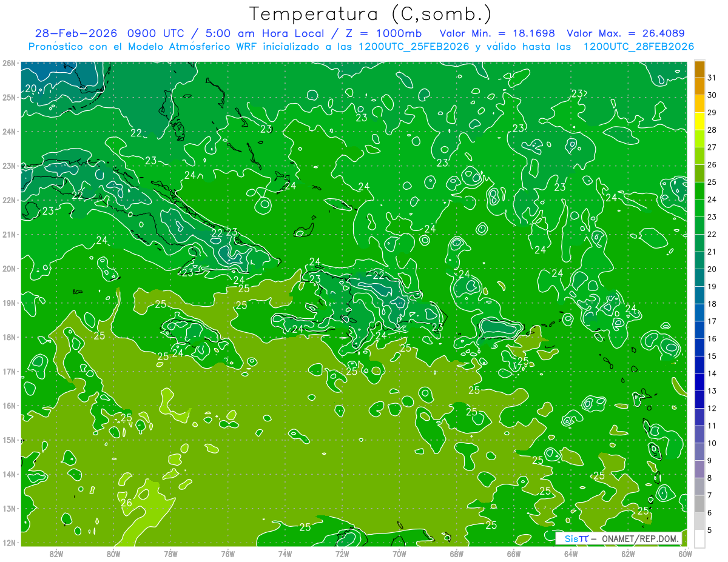Click the bright yellow swatch between 28 and 29
Viewport: 728px width, 562px height.
(x=699, y=121)
